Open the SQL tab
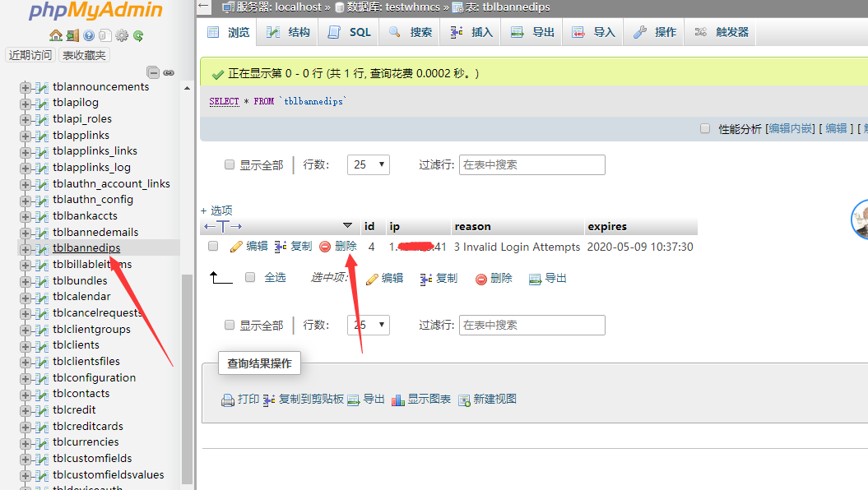 (349, 33)
